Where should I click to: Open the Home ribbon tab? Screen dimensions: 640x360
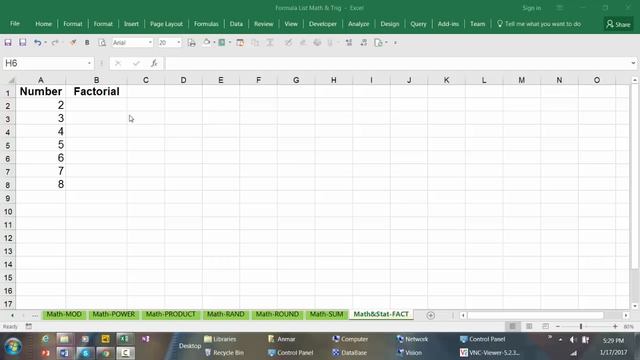[x=43, y=24]
